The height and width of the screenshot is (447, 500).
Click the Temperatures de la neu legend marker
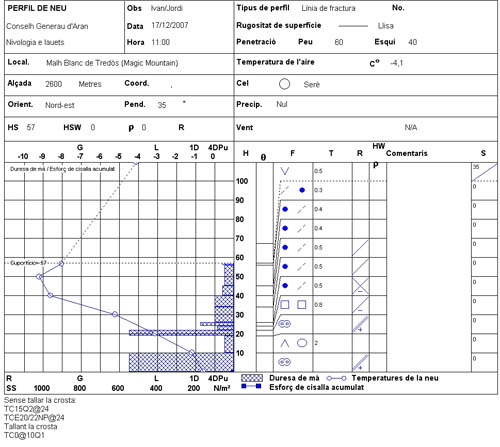click(336, 378)
